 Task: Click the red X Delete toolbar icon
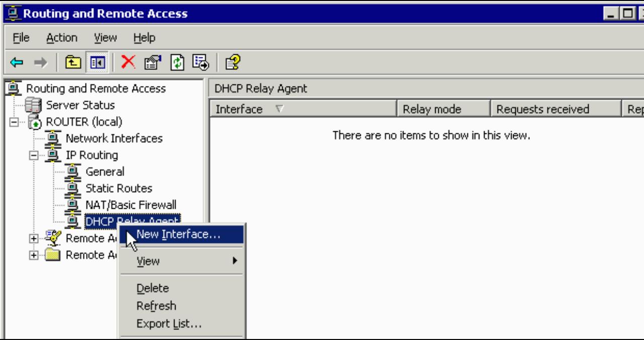(x=127, y=63)
